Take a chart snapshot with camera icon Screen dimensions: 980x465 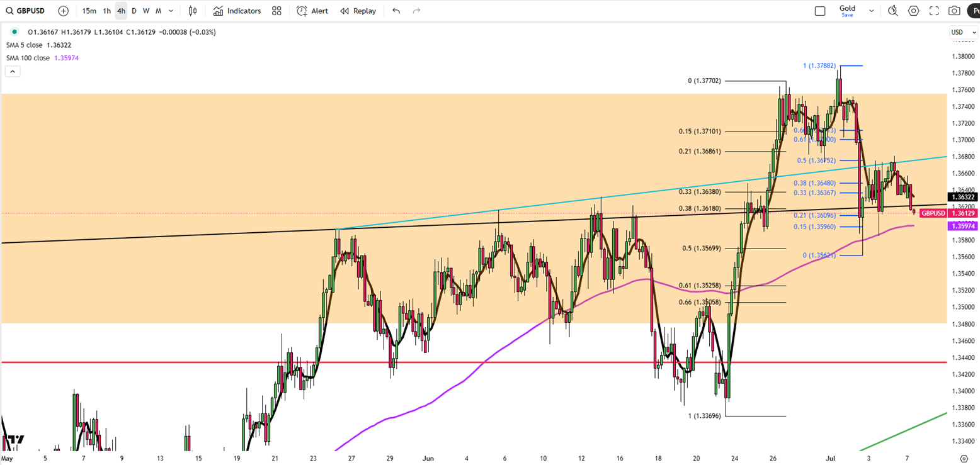pos(955,11)
